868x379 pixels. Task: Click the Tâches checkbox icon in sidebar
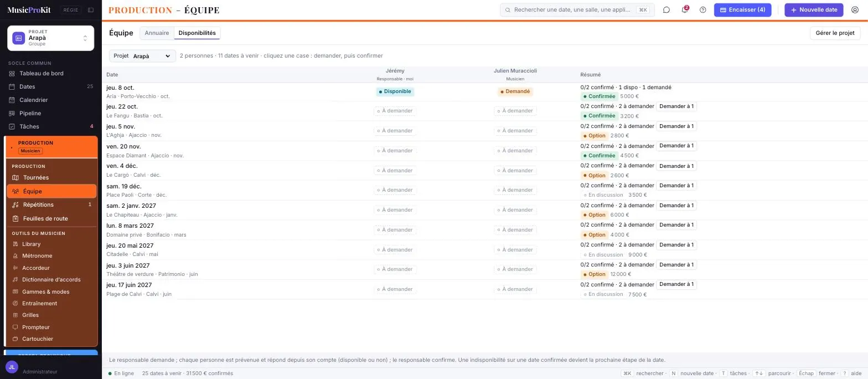click(12, 127)
